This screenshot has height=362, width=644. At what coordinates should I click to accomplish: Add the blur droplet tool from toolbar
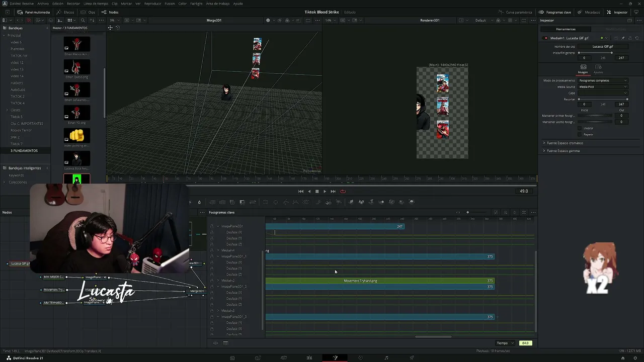pos(199,202)
